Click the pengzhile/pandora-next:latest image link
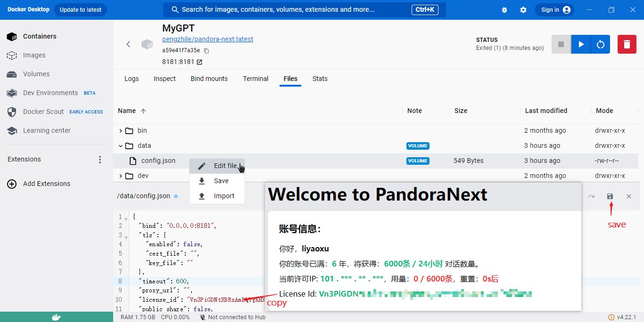The height and width of the screenshot is (322, 644). pos(207,39)
